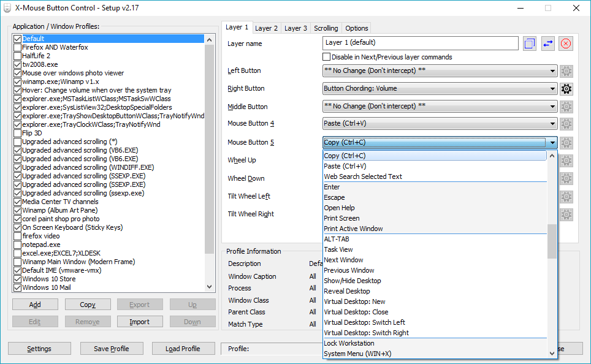Click the Import button
The height and width of the screenshot is (364, 591).
coord(140,321)
